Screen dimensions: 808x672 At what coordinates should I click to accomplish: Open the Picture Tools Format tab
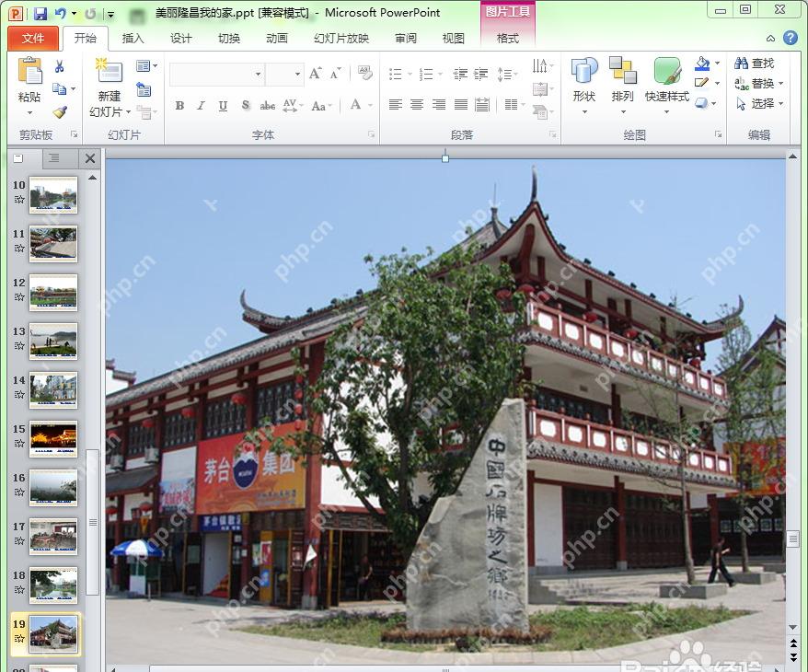508,38
